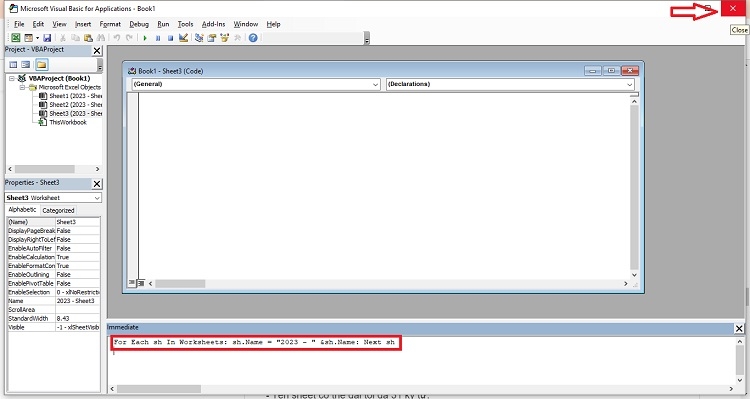
Task: Click the toolbar options overflow handle
Action: [367, 38]
